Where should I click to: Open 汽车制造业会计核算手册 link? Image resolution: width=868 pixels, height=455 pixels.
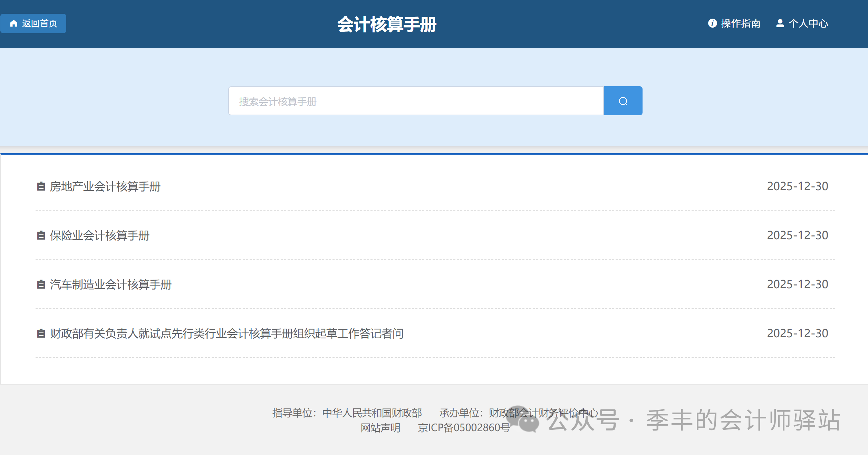tap(111, 284)
